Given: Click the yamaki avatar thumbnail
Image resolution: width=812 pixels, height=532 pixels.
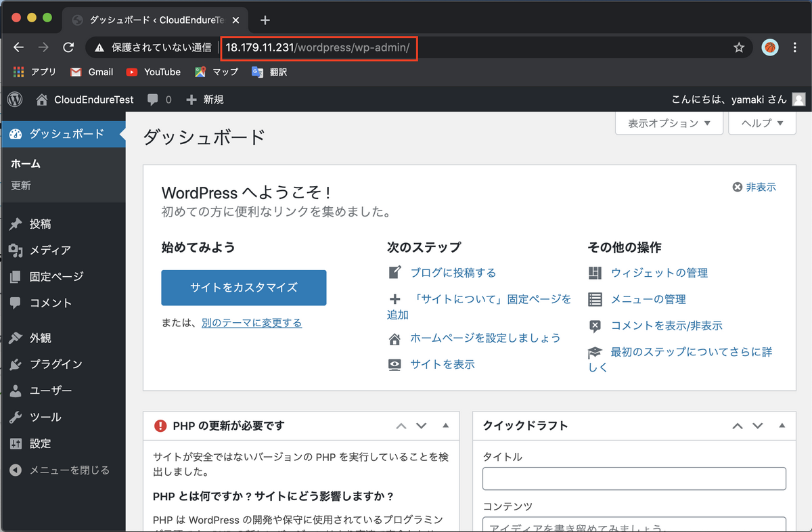Looking at the screenshot, I should pos(798,99).
